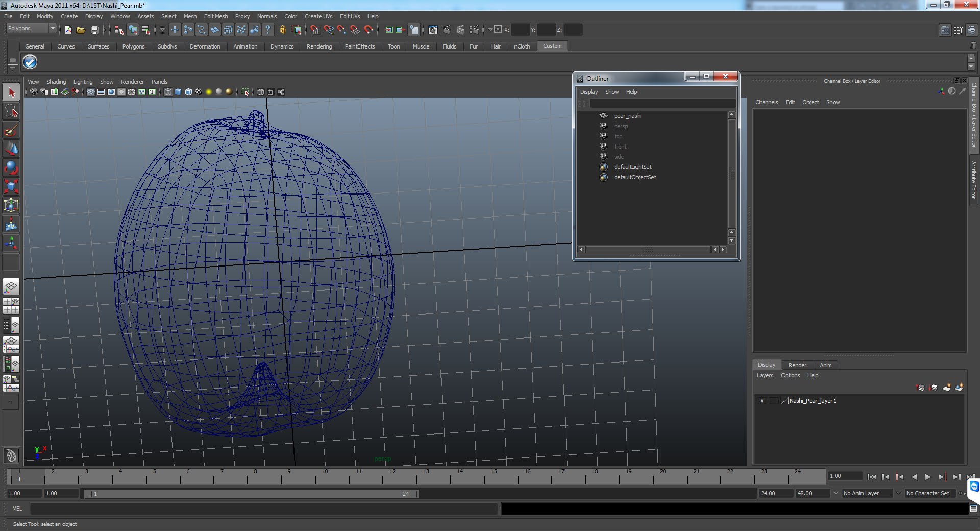Step forward one key button
Viewport: 980px width, 531px height.
point(942,477)
